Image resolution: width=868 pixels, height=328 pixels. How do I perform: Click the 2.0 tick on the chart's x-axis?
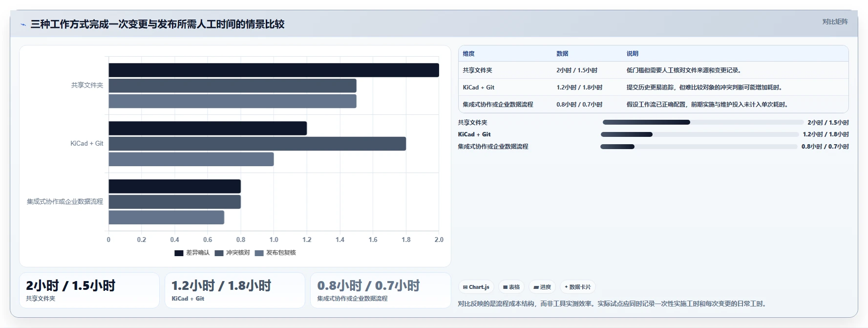[x=439, y=240]
